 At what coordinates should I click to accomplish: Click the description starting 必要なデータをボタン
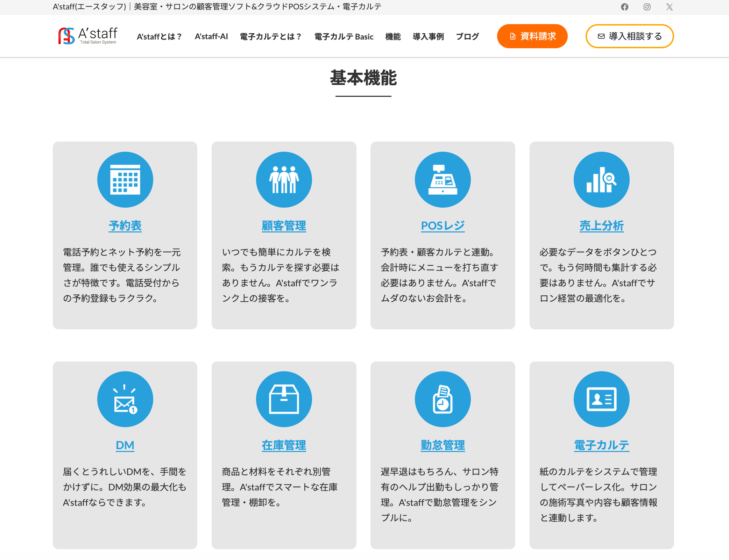tap(599, 275)
